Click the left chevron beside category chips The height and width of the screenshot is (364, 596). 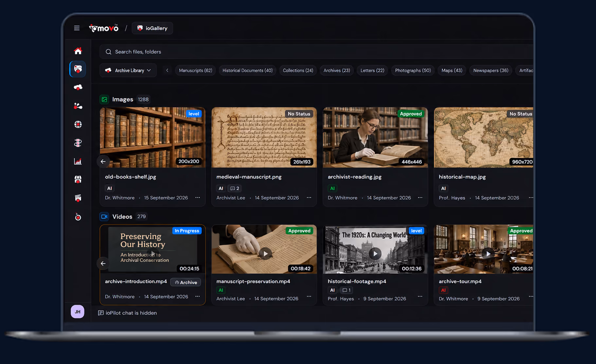pyautogui.click(x=167, y=70)
